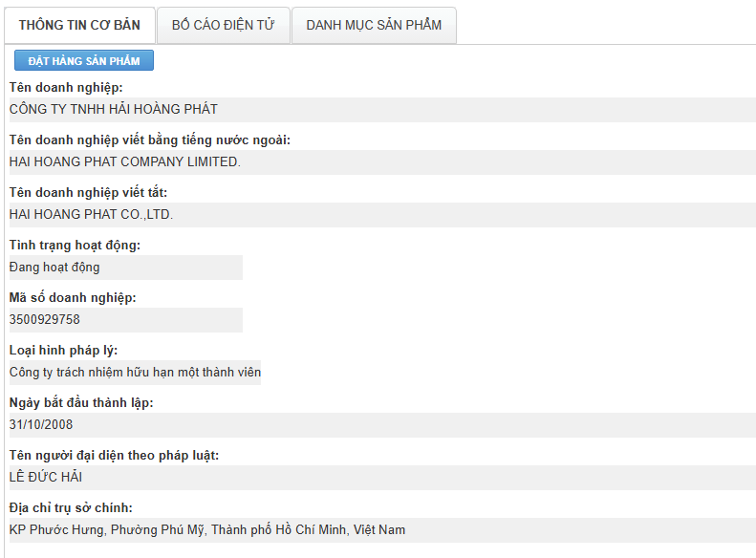Click the foreign name HAI HOANG PHAT COMPANY LIMITED
The width and height of the screenshot is (756, 558).
tap(124, 162)
